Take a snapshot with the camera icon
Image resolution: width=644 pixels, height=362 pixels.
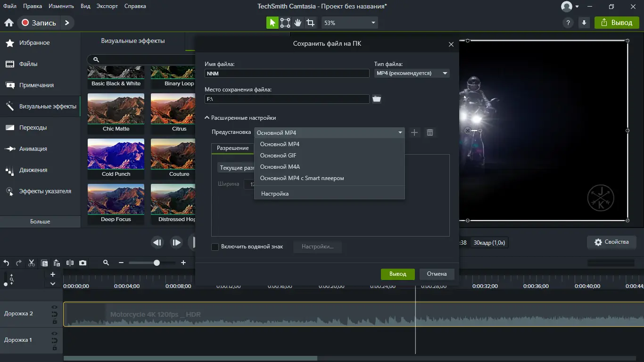coord(83,263)
